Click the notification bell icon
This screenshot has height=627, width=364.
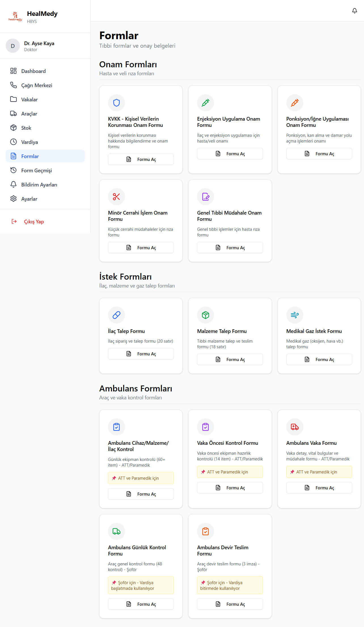(x=354, y=11)
